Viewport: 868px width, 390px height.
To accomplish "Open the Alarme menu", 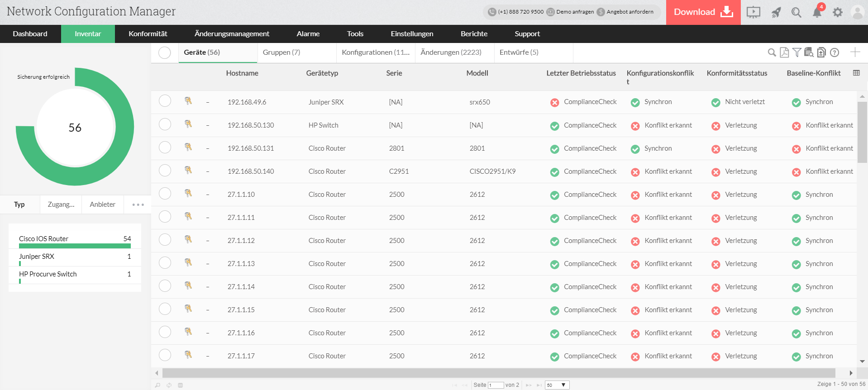I will click(308, 34).
